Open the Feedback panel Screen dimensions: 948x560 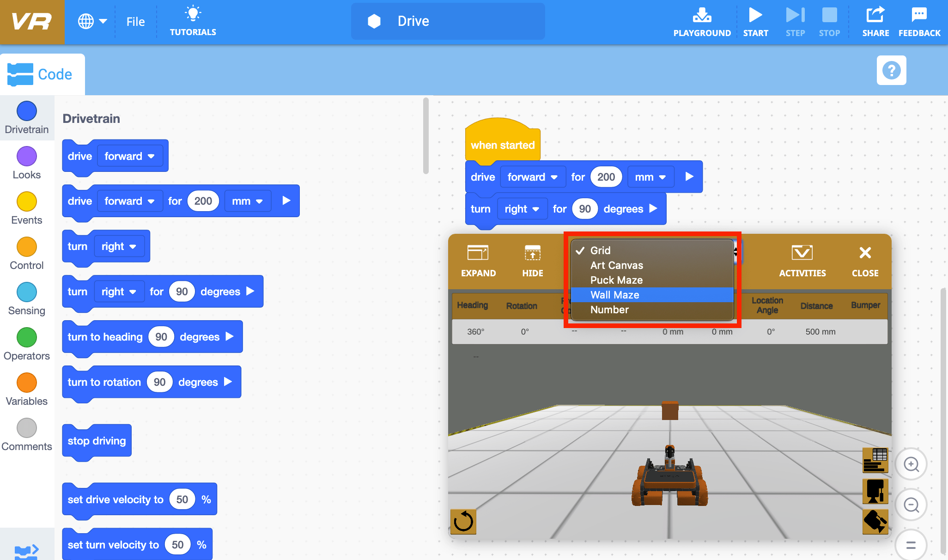coord(919,21)
